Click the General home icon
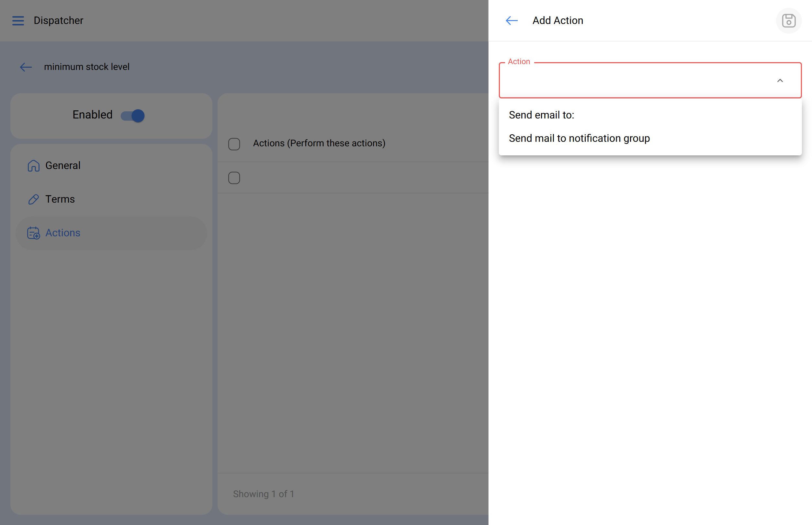 [x=33, y=166]
